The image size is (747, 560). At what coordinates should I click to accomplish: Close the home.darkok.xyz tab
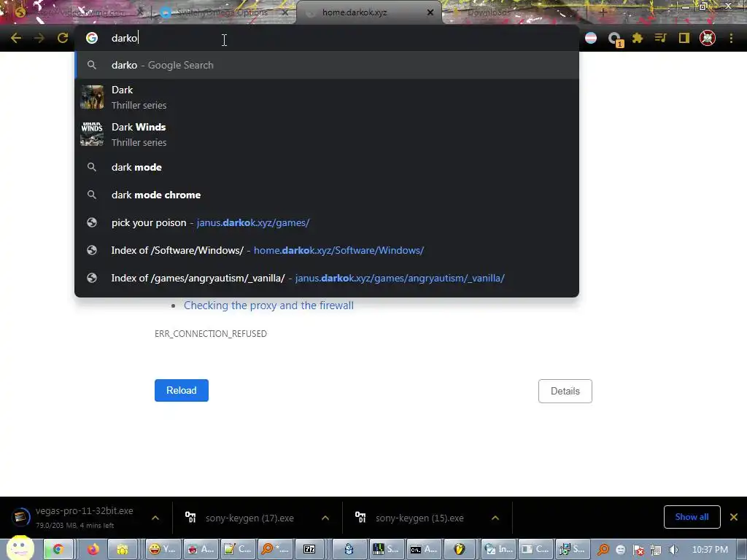click(430, 12)
